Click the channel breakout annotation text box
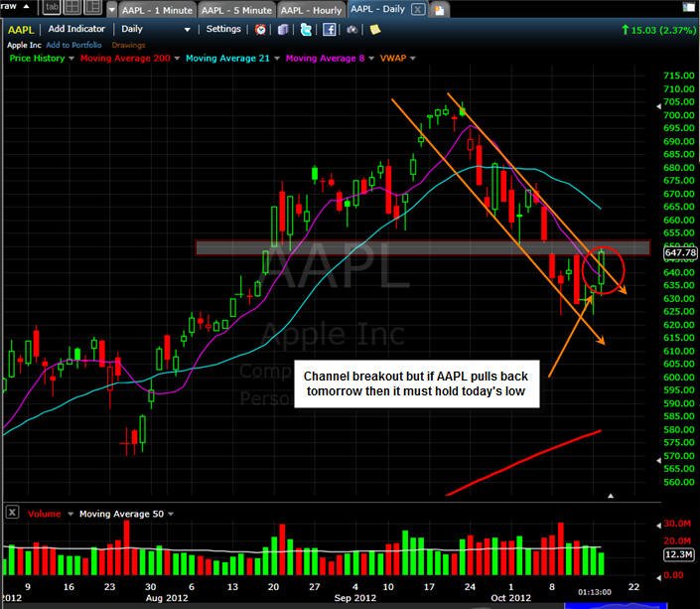700x609 pixels. point(416,383)
